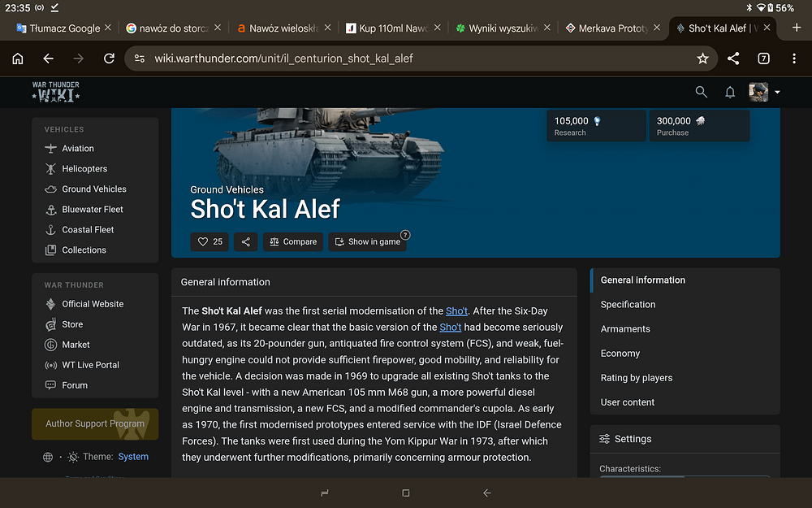Click Show in game button
Image resolution: width=812 pixels, height=508 pixels.
[367, 241]
